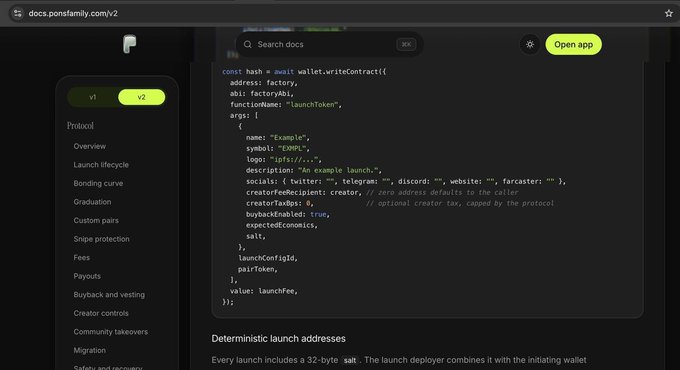
Task: Click the abi: factoryAbi code line
Action: (262, 93)
